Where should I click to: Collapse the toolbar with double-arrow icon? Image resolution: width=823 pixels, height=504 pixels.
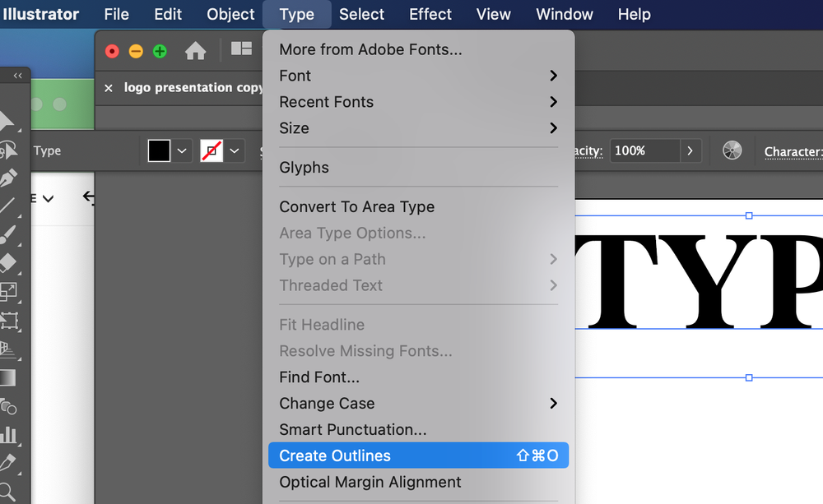(18, 76)
